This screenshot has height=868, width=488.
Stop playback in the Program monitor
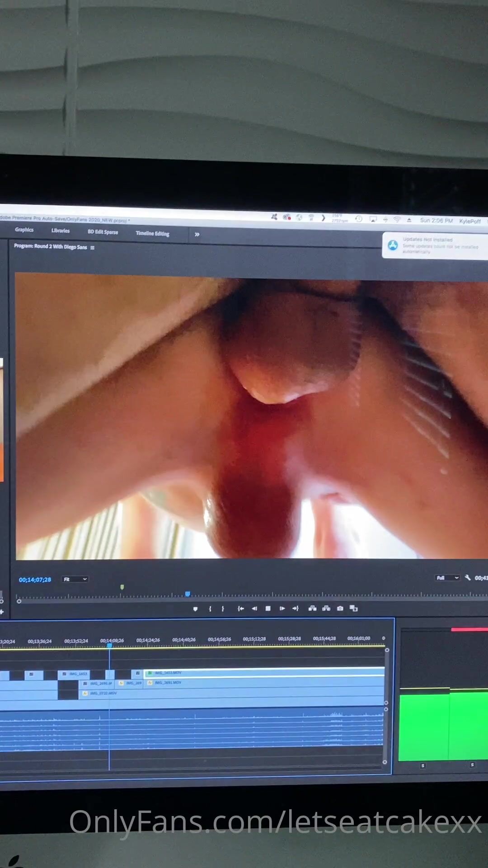(x=268, y=609)
